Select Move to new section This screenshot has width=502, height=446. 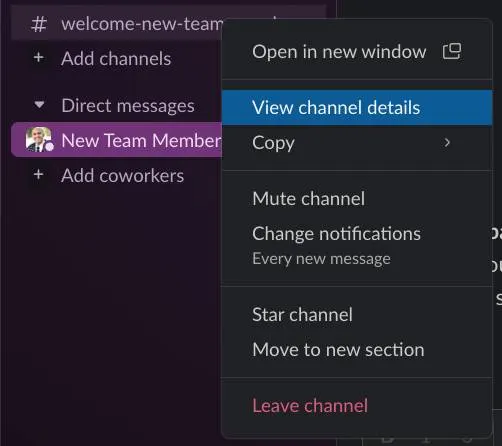[x=357, y=350]
